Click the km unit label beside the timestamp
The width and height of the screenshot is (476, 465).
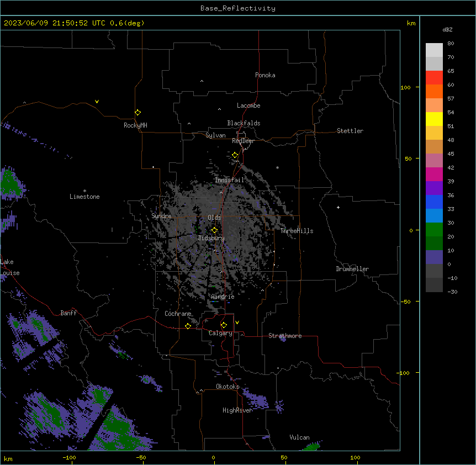pos(411,23)
